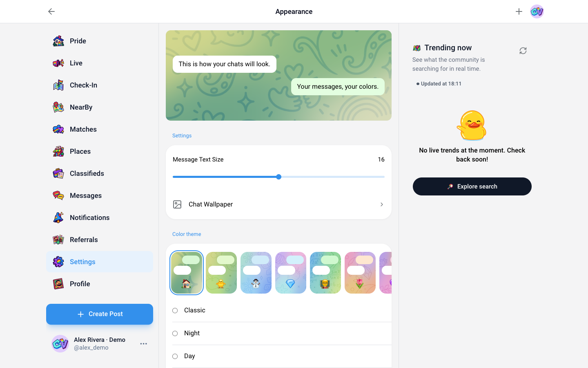Open Notifications in the sidebar

100,218
